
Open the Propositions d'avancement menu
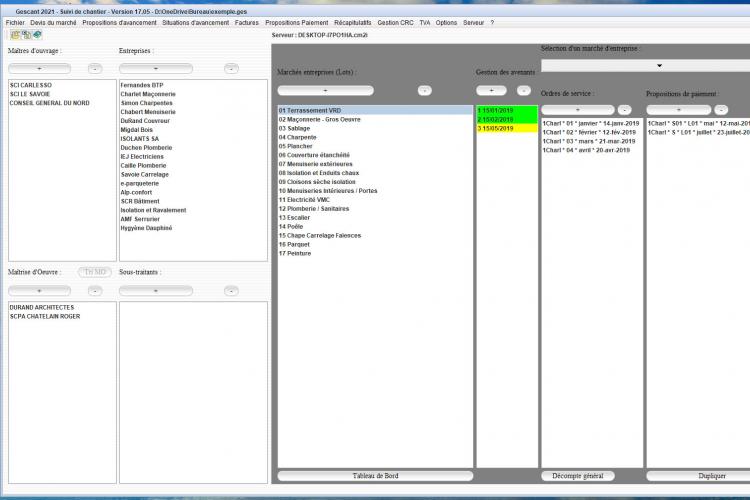[119, 22]
